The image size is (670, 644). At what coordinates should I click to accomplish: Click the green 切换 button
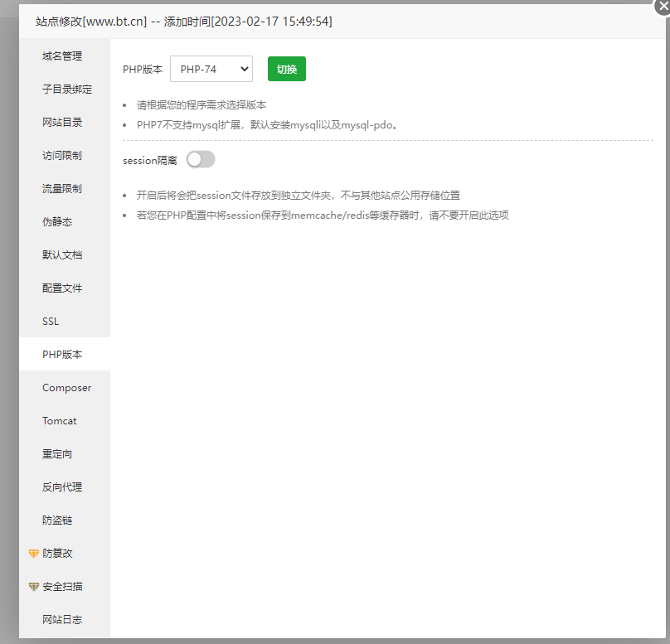tap(286, 70)
